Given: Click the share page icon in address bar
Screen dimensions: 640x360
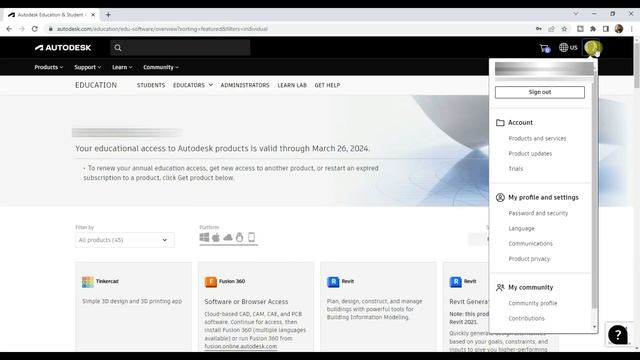Looking at the screenshot, I should tap(551, 29).
